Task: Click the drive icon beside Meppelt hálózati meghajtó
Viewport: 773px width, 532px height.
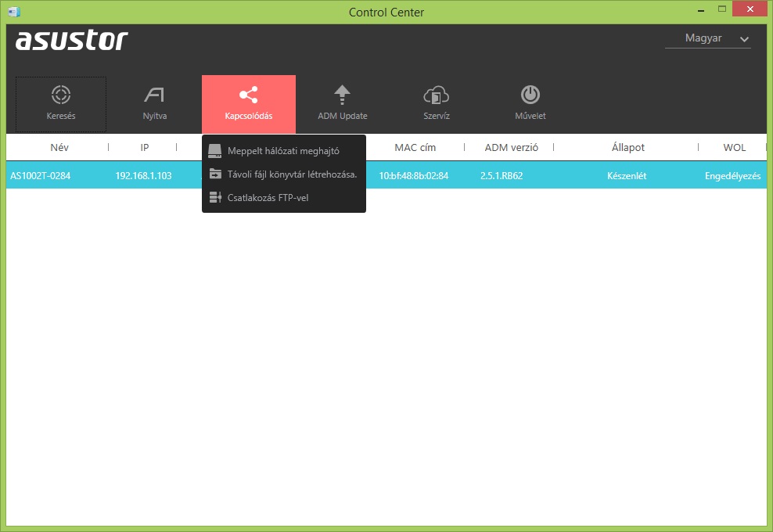Action: click(x=215, y=151)
